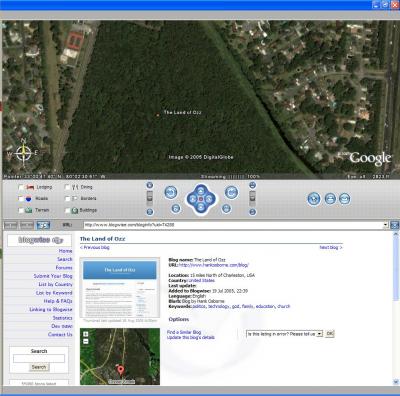Open the hankosborne.com blog URL link
The width and height of the screenshot is (400, 396).
(x=214, y=265)
